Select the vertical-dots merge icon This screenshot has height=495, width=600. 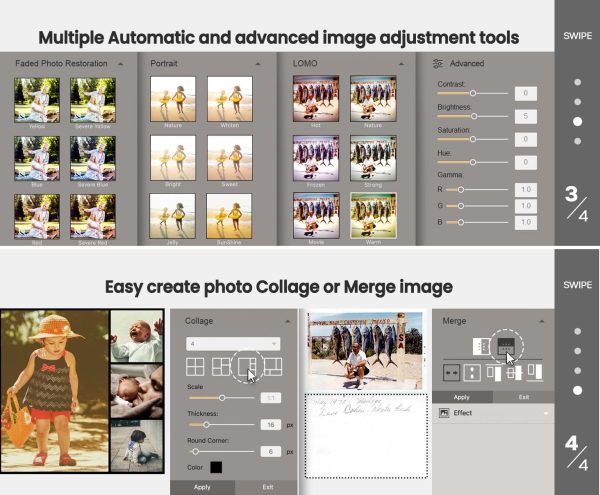click(x=472, y=371)
